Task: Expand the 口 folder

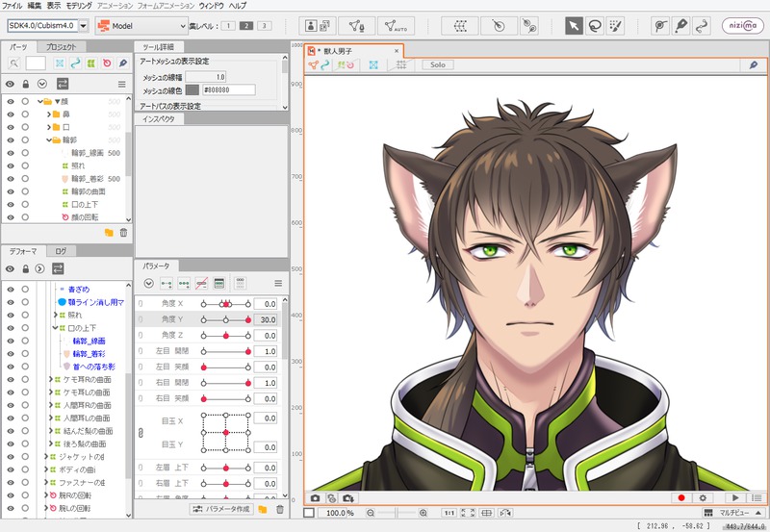Action: tap(49, 127)
